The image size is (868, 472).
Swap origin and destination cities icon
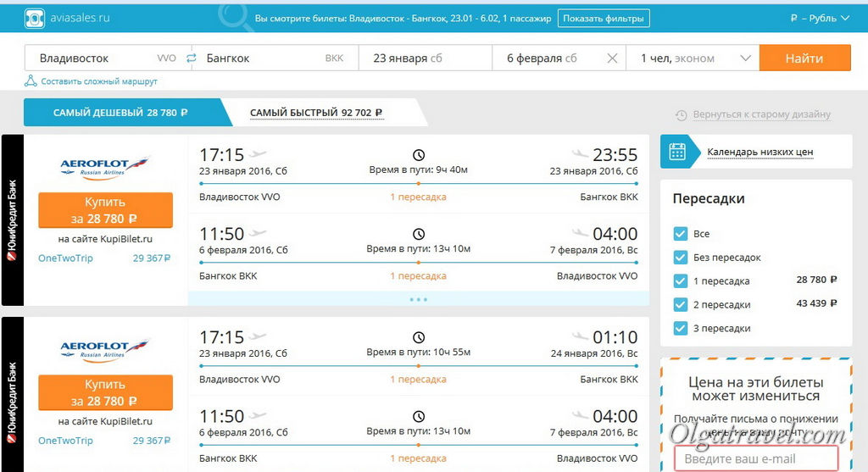191,58
